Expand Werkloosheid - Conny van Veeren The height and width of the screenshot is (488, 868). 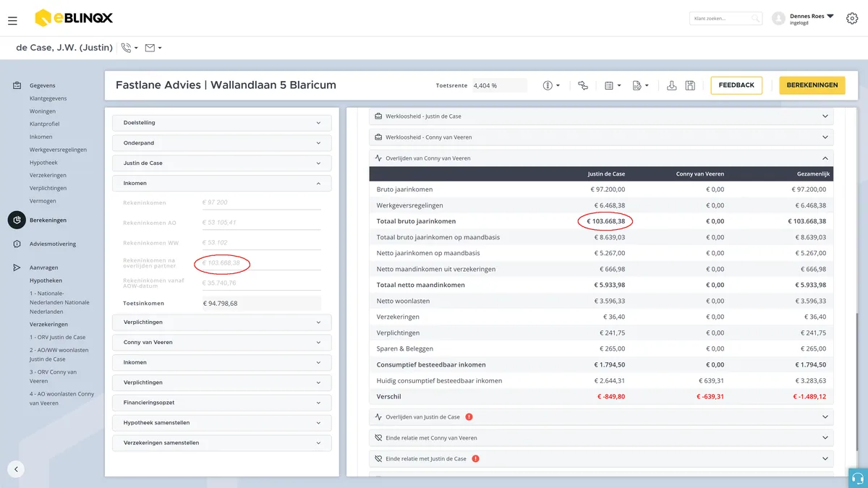601,137
